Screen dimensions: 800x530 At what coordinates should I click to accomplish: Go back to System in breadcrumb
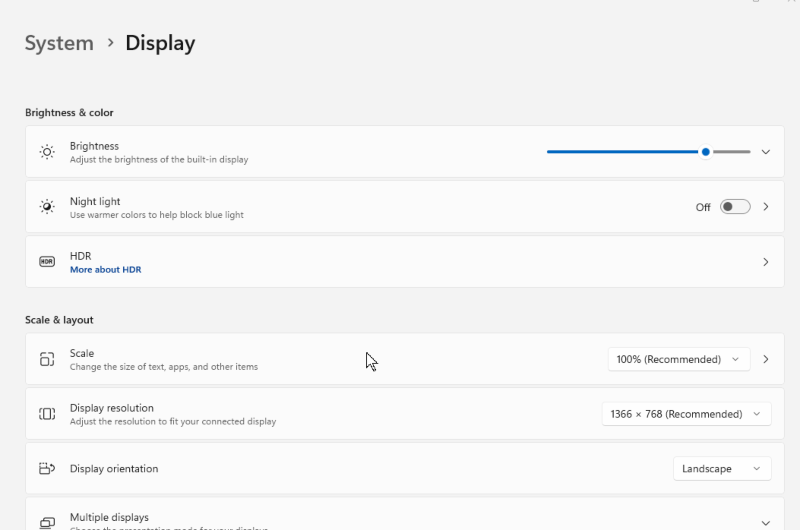click(59, 43)
